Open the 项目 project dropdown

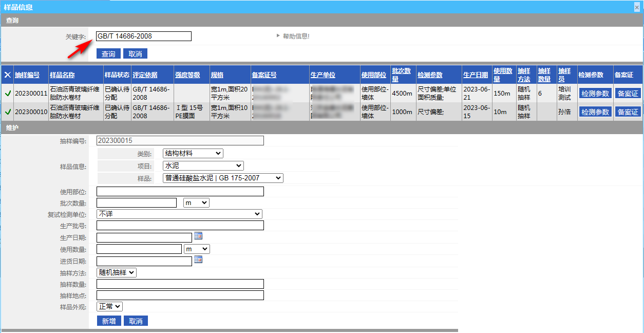[203, 165]
